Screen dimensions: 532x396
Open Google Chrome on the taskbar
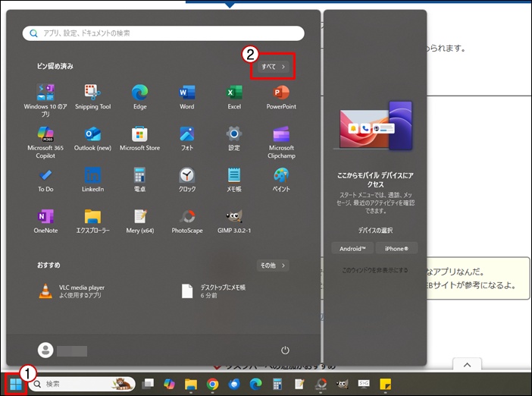tap(212, 384)
